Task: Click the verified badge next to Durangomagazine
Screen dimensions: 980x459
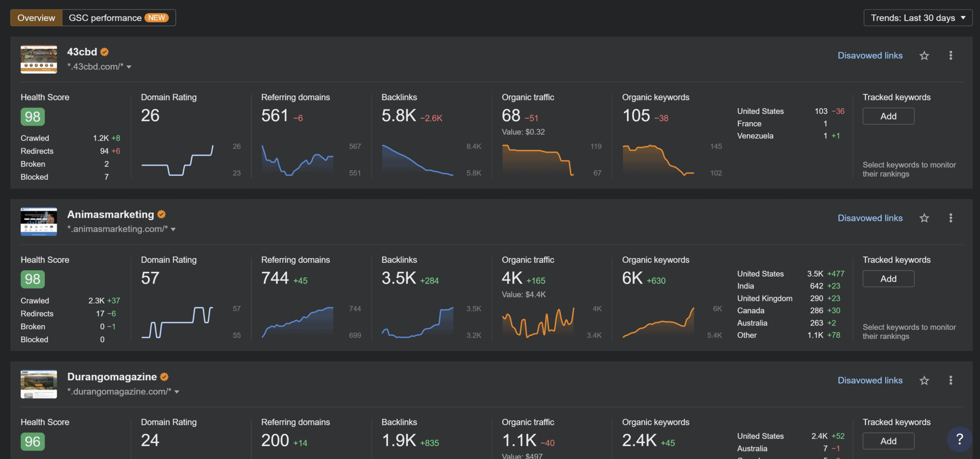Action: [x=164, y=376]
